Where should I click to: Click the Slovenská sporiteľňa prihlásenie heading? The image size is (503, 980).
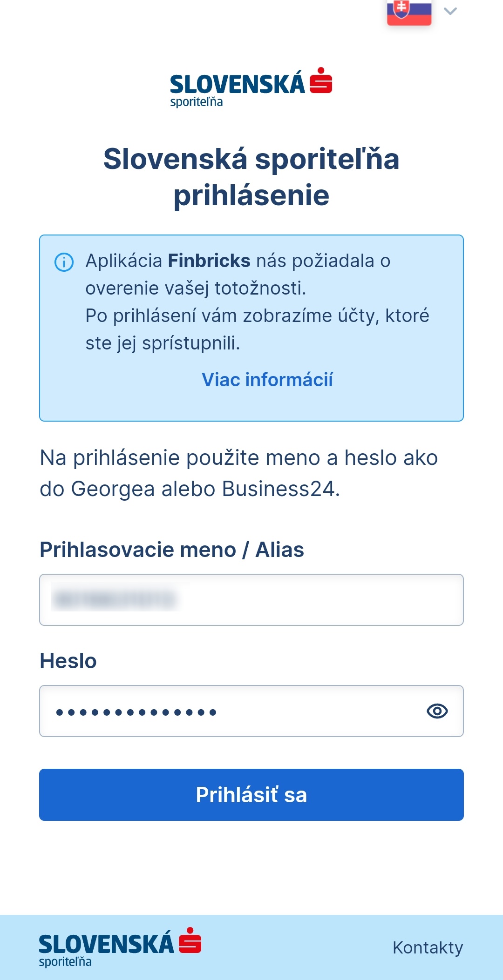251,177
